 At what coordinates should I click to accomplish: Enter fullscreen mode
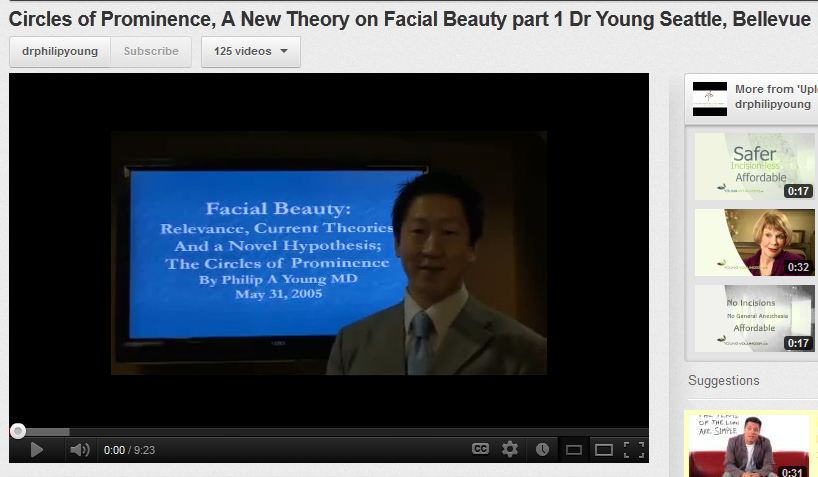pyautogui.click(x=633, y=450)
